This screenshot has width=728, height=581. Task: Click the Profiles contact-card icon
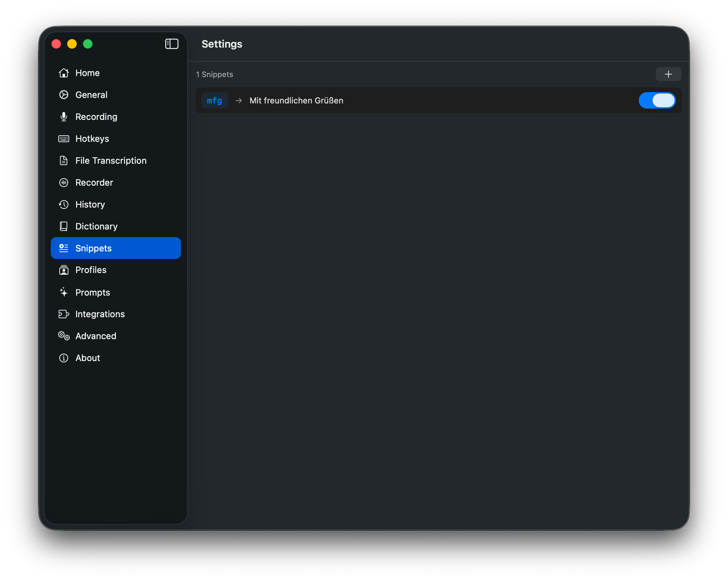pyautogui.click(x=64, y=270)
